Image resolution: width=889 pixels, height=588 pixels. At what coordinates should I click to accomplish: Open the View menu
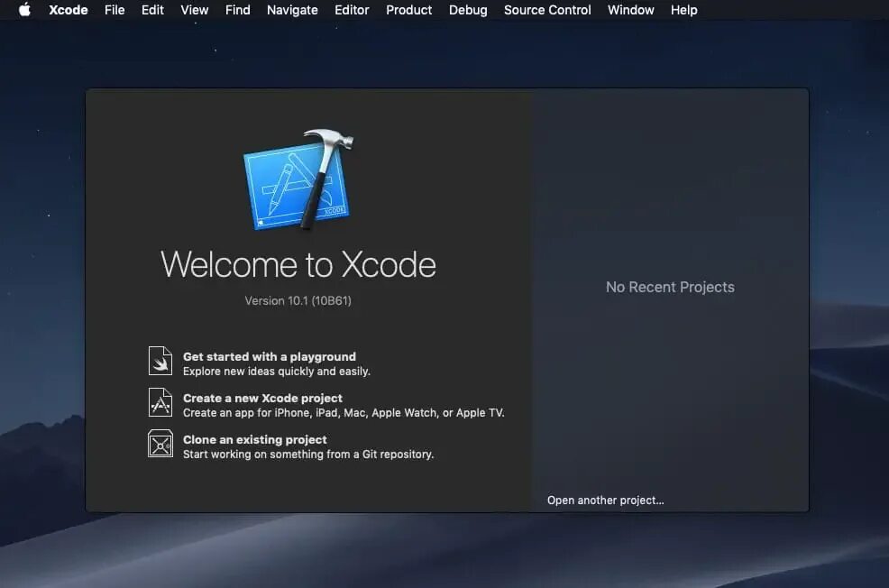195,10
